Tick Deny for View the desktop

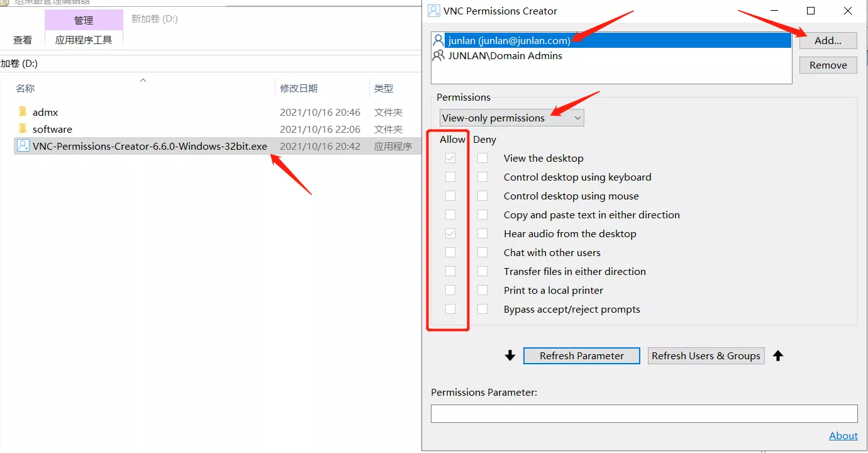(482, 159)
